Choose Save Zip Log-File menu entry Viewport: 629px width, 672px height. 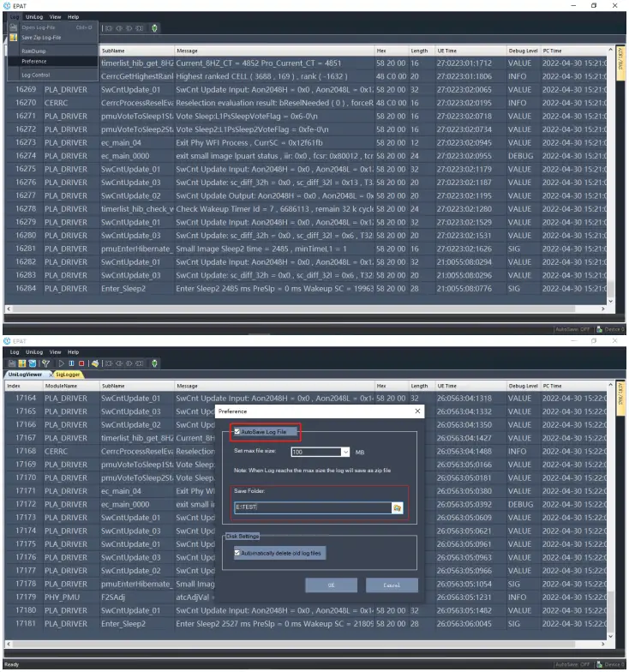[53, 38]
